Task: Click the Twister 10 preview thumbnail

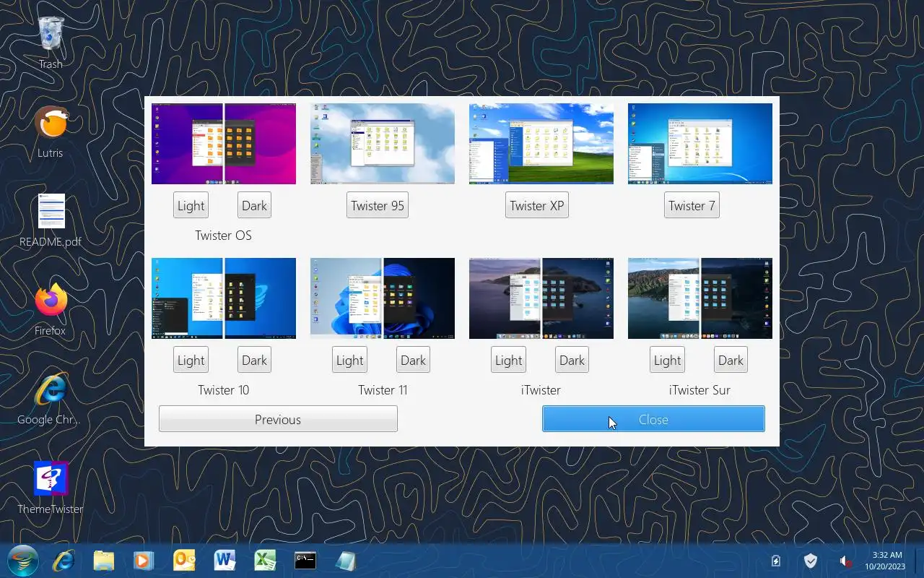Action: pos(224,298)
